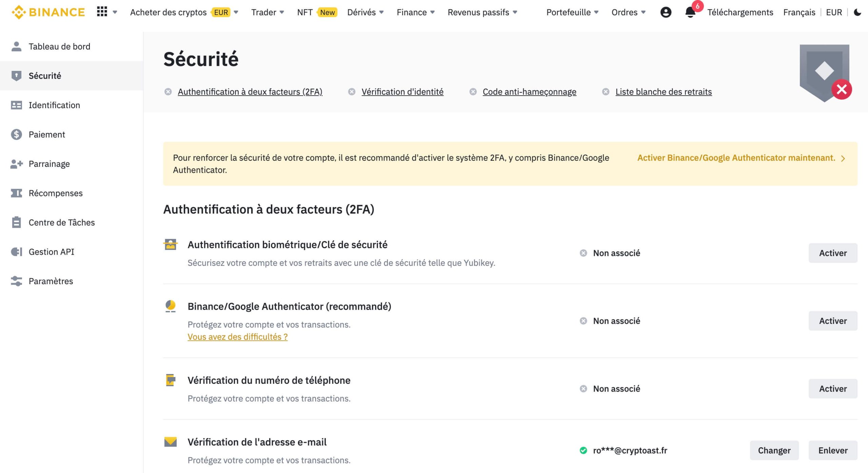Open the 'Vous avez des difficultés ?' link
This screenshot has width=868, height=473.
(237, 337)
